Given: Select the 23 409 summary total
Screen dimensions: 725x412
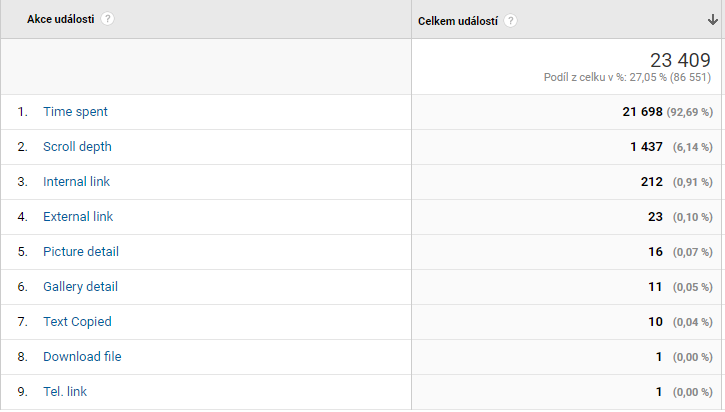Looking at the screenshot, I should click(680, 60).
